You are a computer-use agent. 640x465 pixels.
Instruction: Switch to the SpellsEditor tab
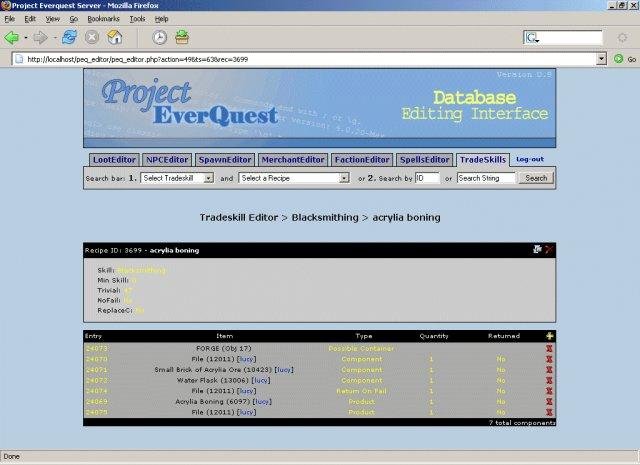[424, 160]
